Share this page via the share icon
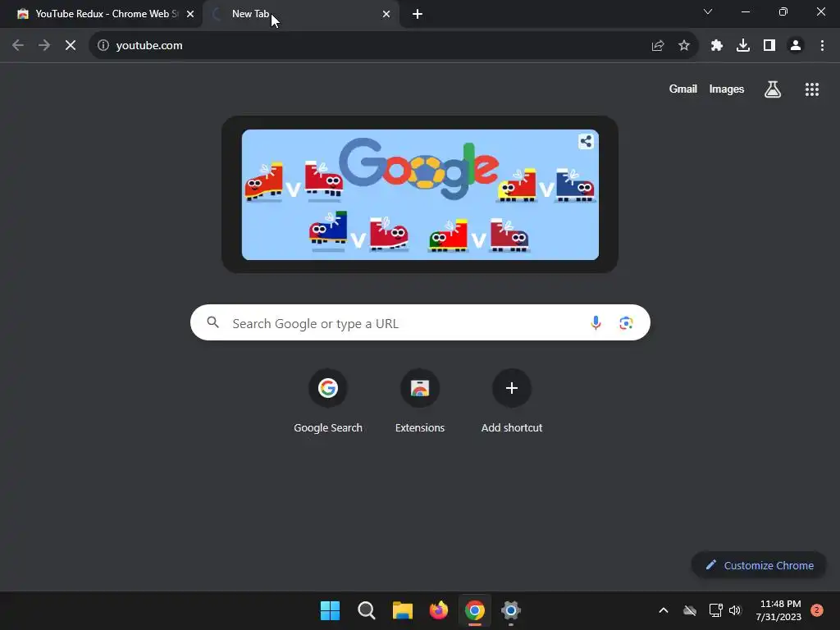 (658, 46)
